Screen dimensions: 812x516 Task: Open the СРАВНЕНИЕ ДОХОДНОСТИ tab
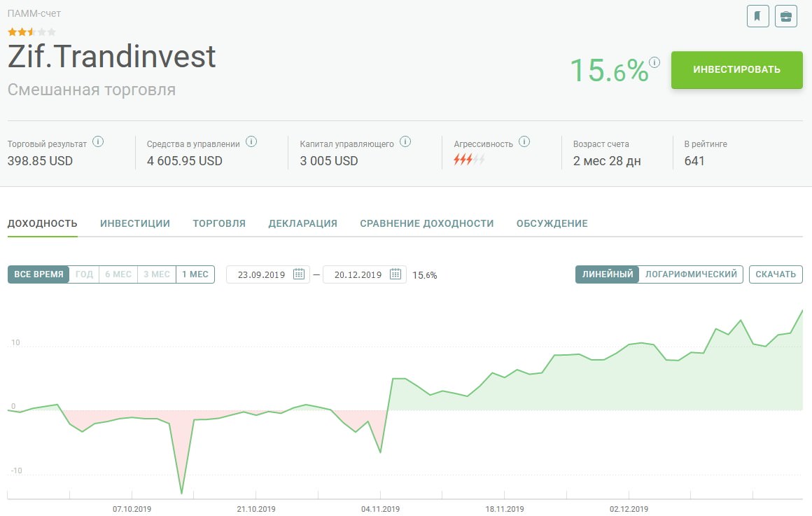coord(427,223)
